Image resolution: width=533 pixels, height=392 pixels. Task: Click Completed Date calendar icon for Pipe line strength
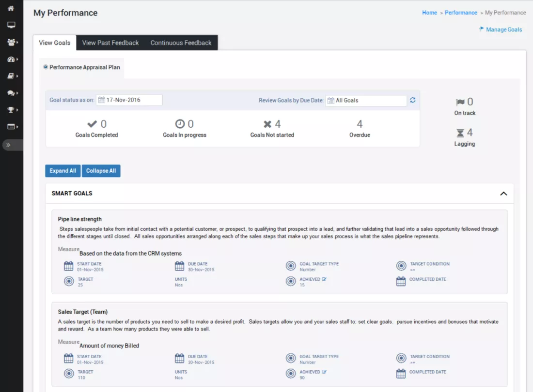(401, 281)
